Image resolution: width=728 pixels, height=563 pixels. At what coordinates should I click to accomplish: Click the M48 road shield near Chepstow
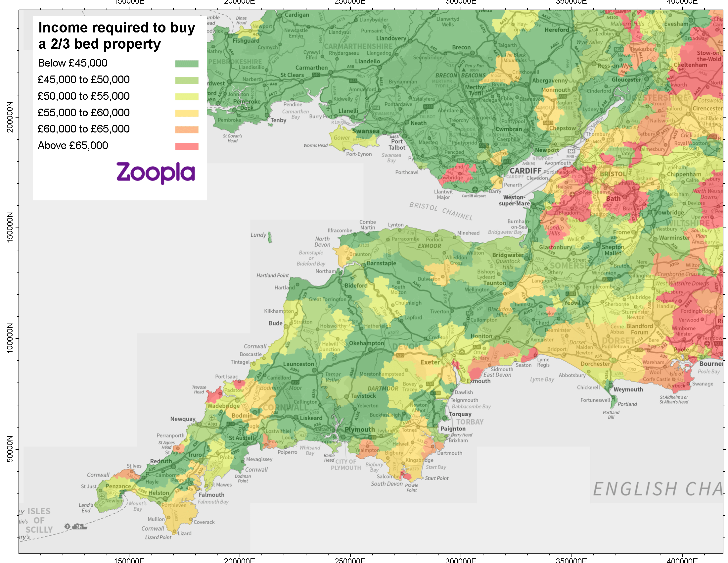[x=570, y=138]
